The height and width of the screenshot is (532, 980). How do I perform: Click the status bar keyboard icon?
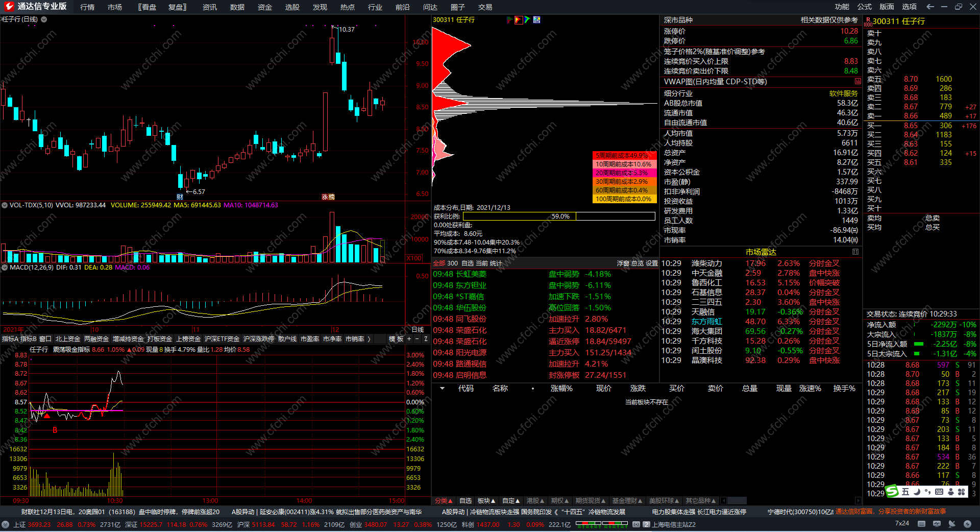tap(921, 524)
